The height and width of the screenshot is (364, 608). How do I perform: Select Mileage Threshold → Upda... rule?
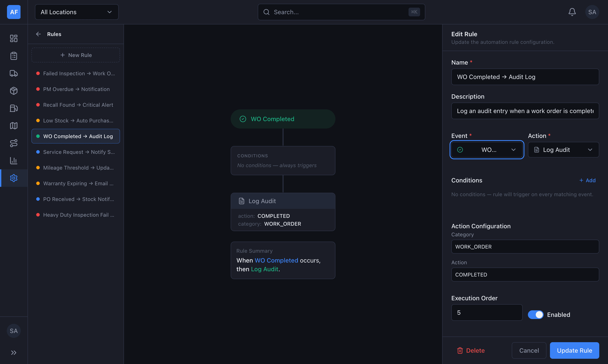[76, 168]
